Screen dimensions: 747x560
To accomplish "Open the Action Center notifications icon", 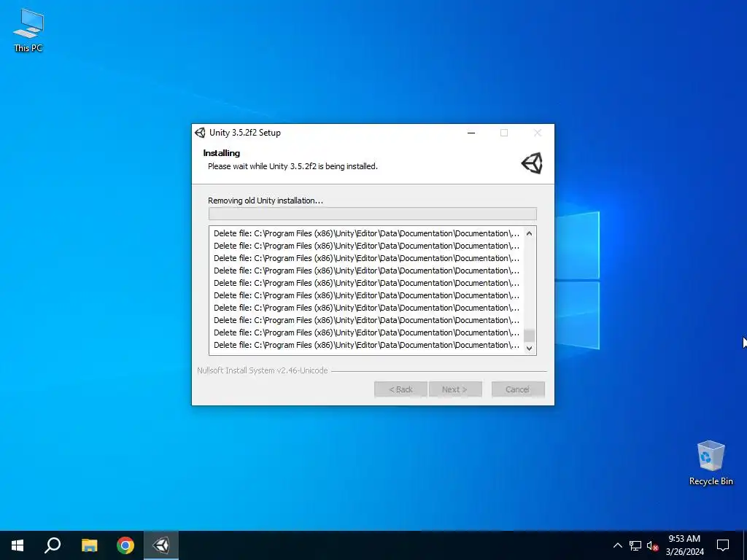I will (723, 545).
